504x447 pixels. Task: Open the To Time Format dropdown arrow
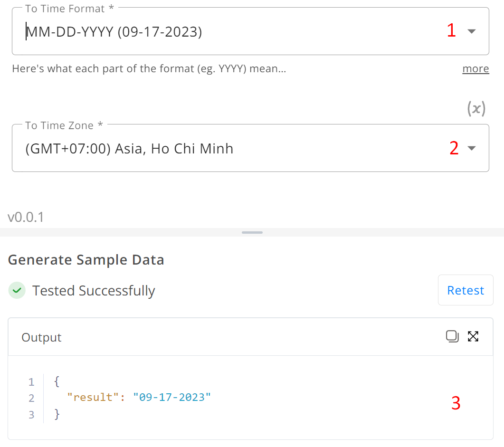(472, 31)
